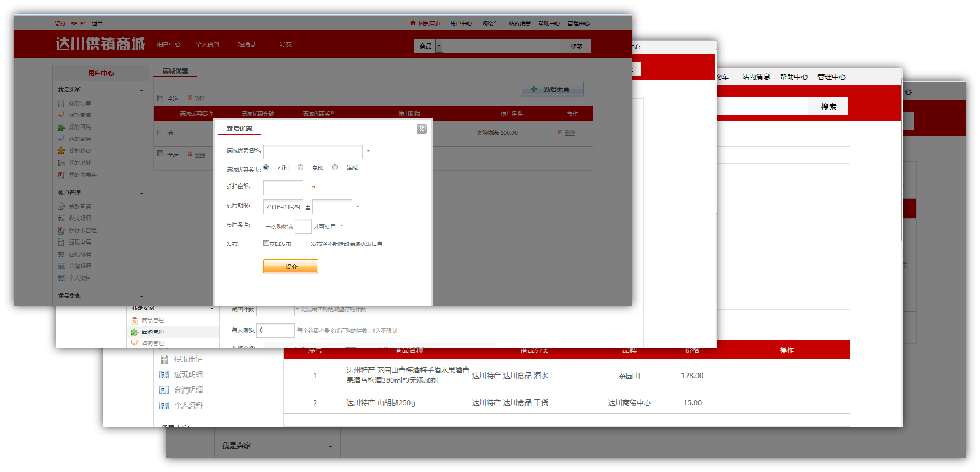
Task: Click the green plus icon on 新增优惠
Action: [534, 90]
